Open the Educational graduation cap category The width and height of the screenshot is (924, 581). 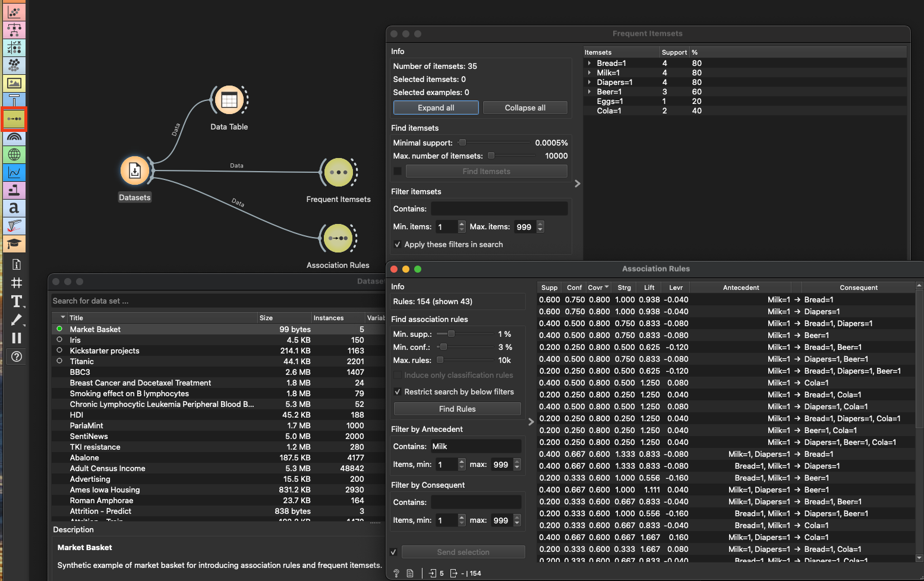14,244
